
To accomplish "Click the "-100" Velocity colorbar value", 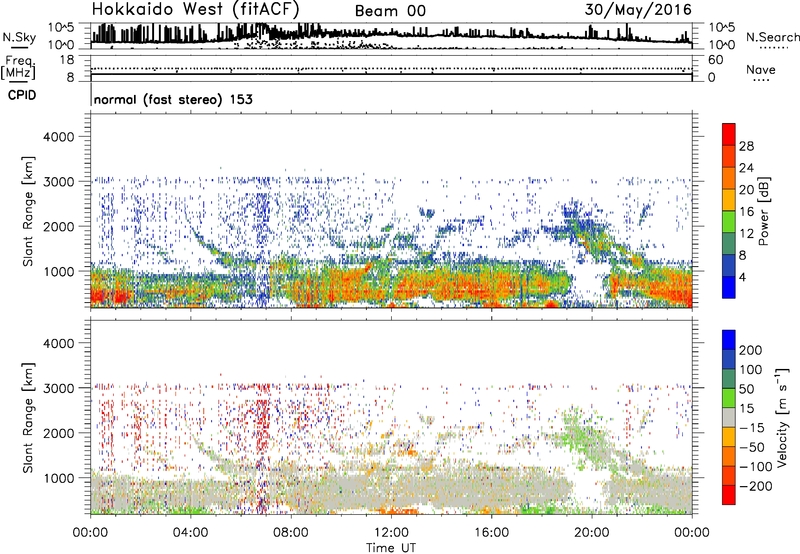I will (x=756, y=467).
